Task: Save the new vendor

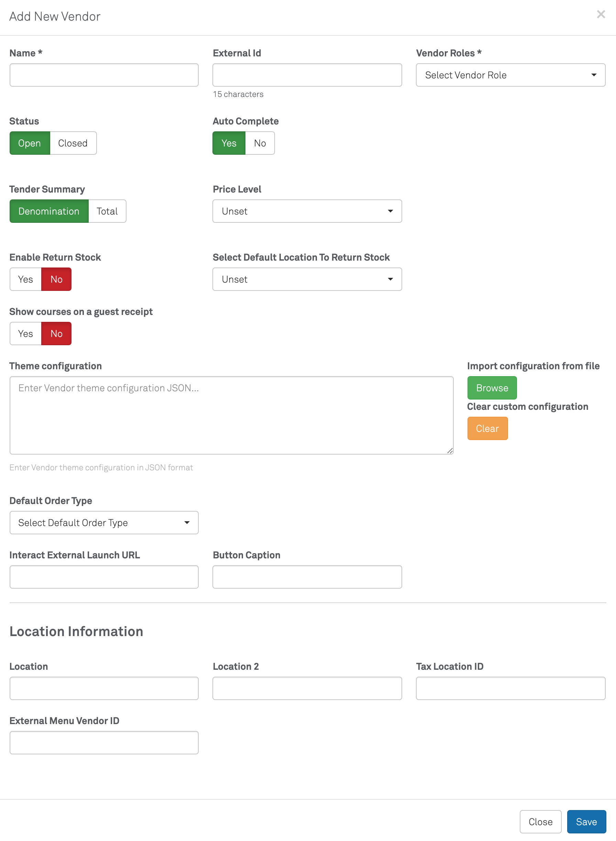Action: 586,822
